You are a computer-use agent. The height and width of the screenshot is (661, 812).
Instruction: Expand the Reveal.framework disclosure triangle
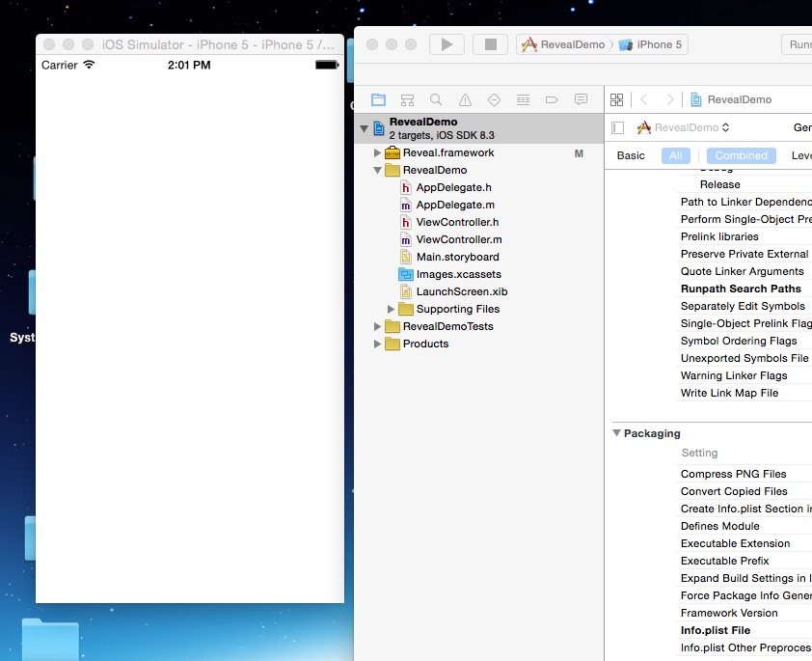tap(377, 152)
